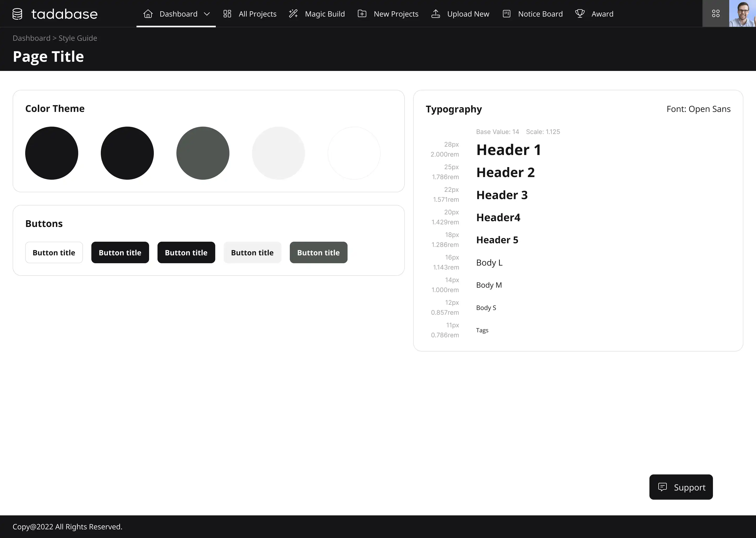Click the Buttons section heading
This screenshot has height=538, width=756.
pyautogui.click(x=44, y=224)
